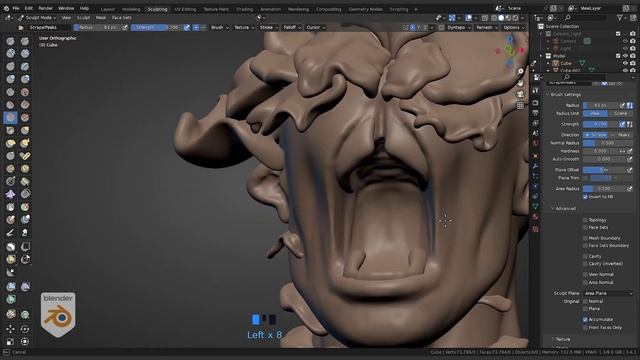This screenshot has width=640, height=360.
Task: Select the Move transform tool
Action: [10, 329]
